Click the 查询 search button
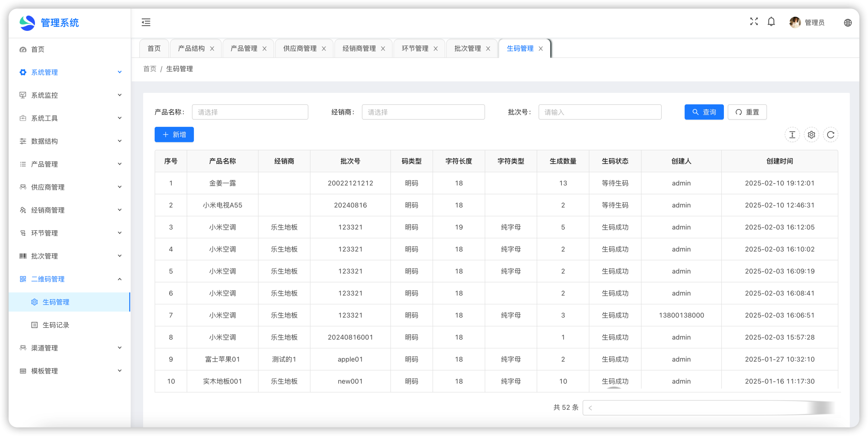Image resolution: width=868 pixels, height=436 pixels. [x=704, y=112]
